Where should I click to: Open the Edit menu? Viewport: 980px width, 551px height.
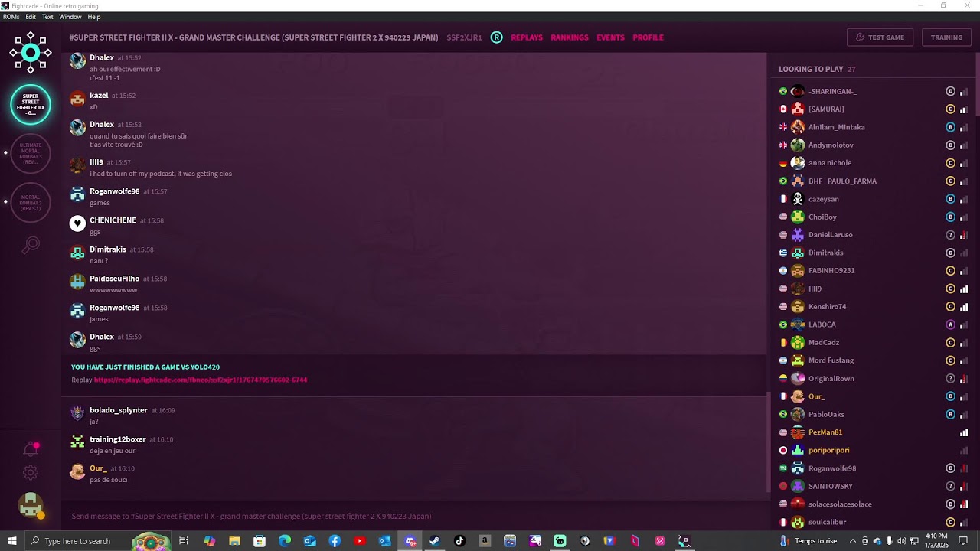(31, 17)
